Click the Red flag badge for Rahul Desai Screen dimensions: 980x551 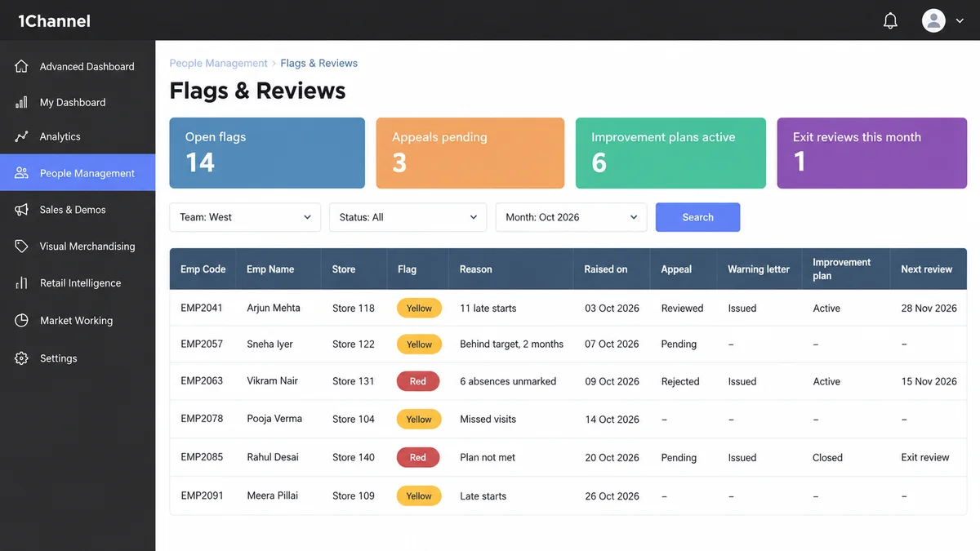(x=417, y=457)
